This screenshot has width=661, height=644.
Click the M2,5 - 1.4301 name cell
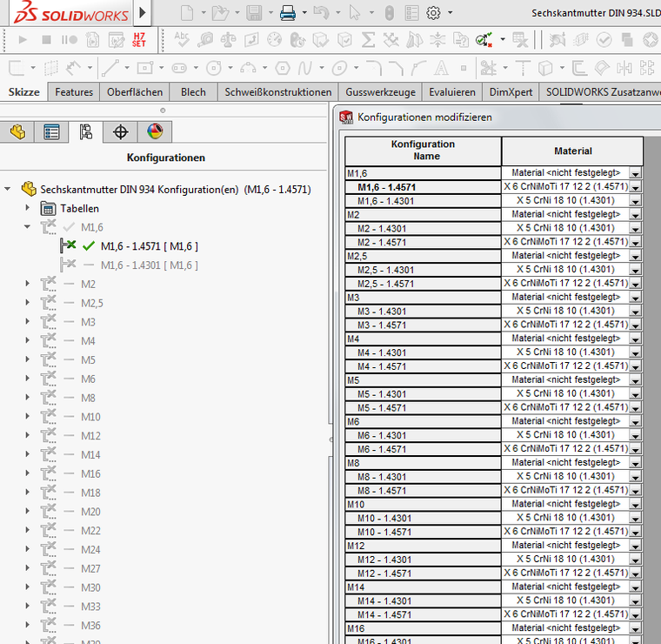click(423, 270)
